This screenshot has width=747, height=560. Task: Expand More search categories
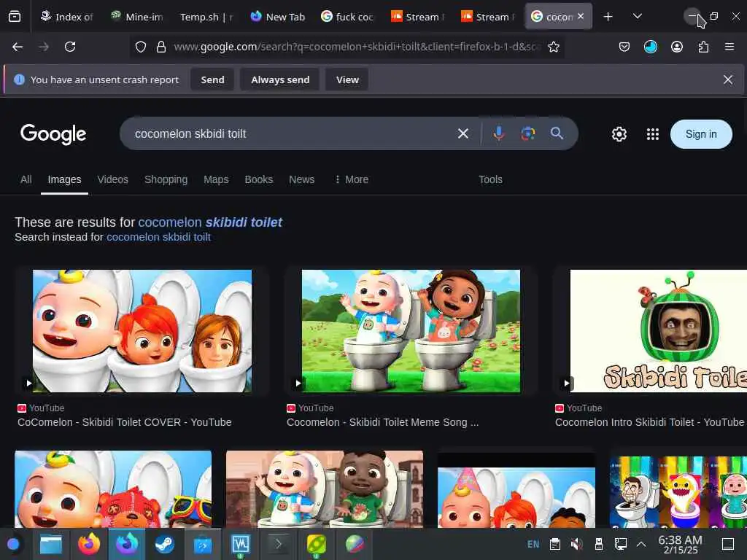click(x=352, y=179)
